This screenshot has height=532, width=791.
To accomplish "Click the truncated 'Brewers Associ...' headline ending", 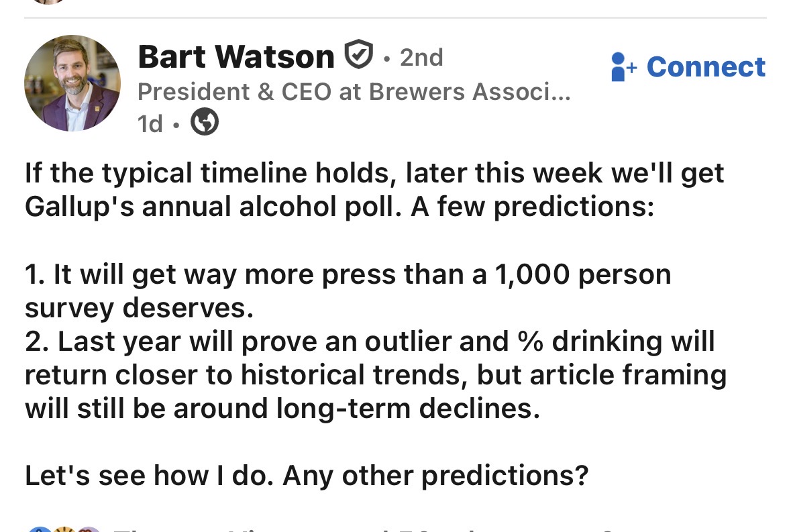I will pos(470,92).
